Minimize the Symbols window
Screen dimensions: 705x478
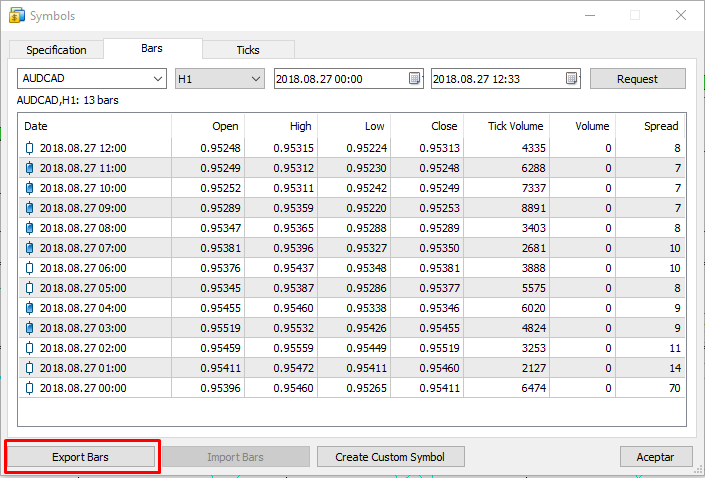(x=590, y=15)
